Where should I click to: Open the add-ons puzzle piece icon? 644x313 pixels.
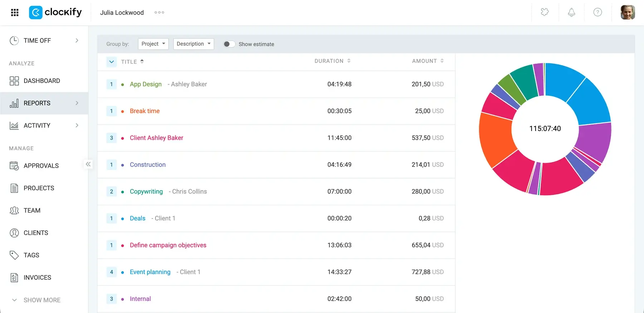pos(545,12)
